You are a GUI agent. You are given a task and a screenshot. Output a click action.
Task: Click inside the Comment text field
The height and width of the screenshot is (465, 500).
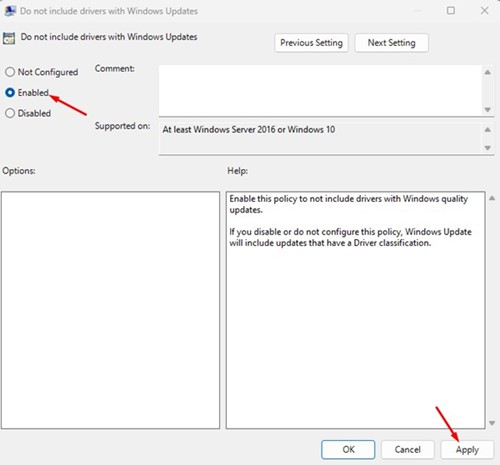pos(320,90)
